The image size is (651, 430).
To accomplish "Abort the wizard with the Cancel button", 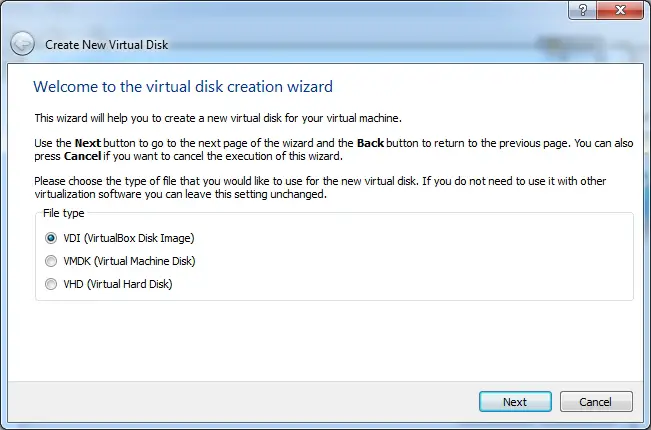I will (x=596, y=402).
